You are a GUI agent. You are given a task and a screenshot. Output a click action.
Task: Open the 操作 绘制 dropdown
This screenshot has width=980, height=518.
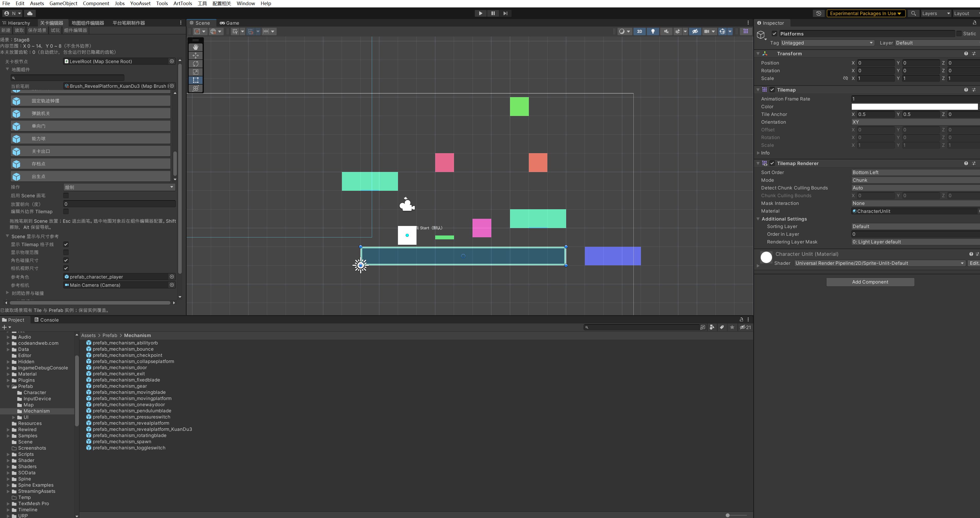(119, 187)
